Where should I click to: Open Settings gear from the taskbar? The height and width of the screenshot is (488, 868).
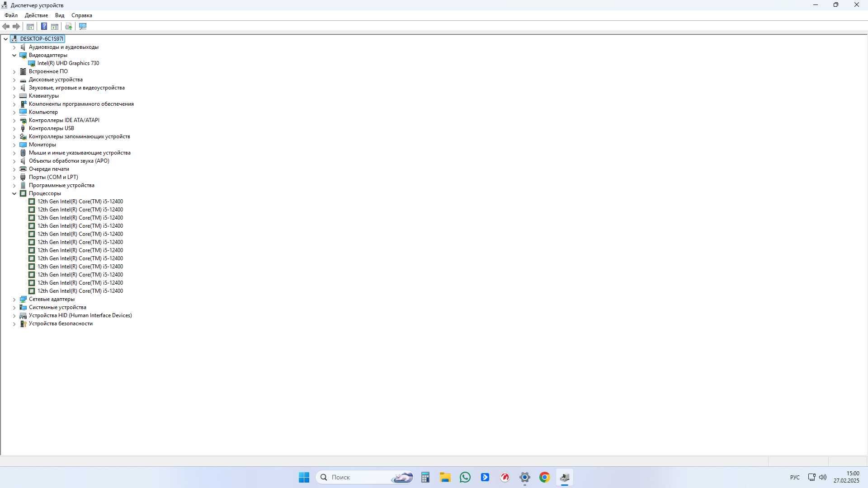[x=525, y=477]
